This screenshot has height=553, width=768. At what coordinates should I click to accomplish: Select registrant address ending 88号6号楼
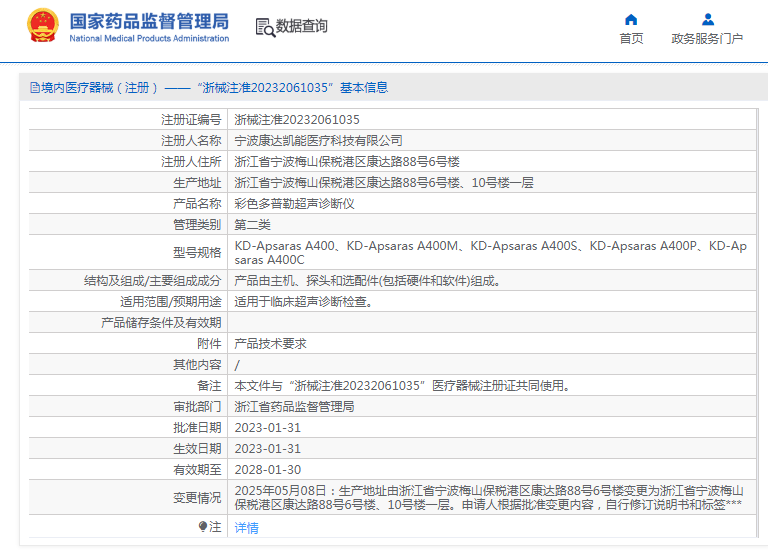coord(347,162)
